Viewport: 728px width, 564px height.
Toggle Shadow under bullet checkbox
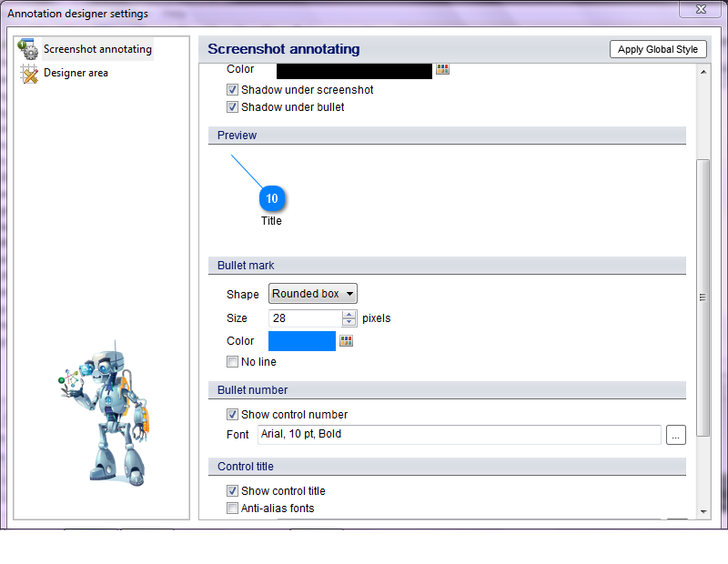point(232,106)
